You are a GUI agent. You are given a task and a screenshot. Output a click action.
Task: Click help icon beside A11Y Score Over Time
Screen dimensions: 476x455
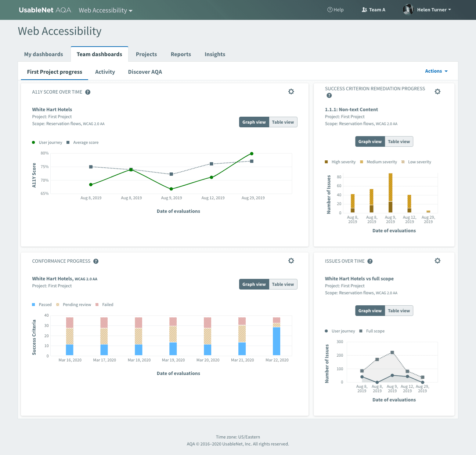(x=88, y=92)
